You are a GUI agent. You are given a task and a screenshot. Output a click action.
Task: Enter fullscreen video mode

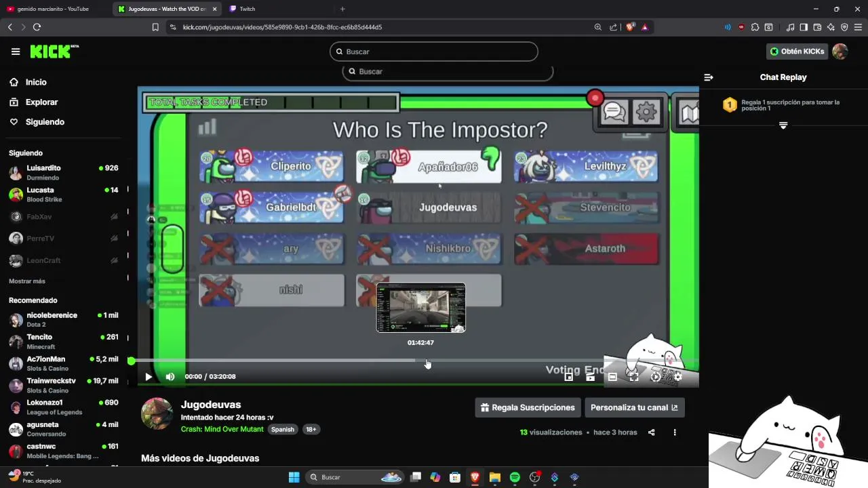[x=634, y=377]
